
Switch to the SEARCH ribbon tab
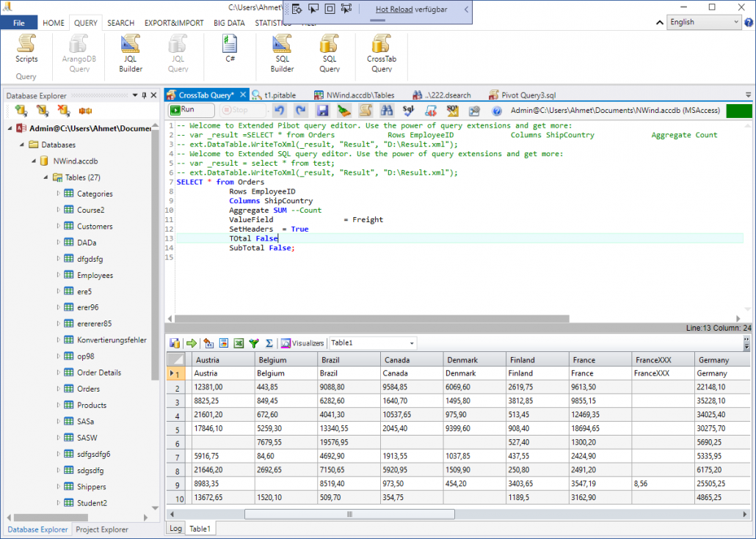(120, 23)
